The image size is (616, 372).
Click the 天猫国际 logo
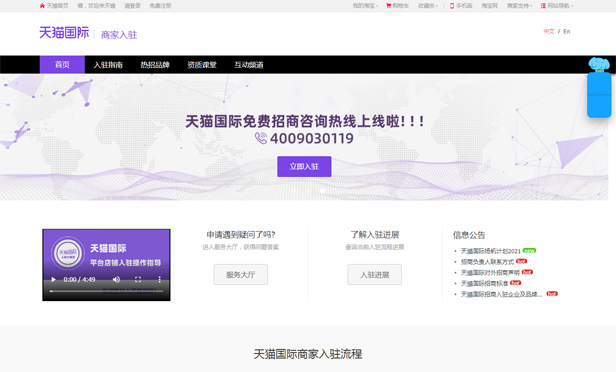pyautogui.click(x=64, y=33)
